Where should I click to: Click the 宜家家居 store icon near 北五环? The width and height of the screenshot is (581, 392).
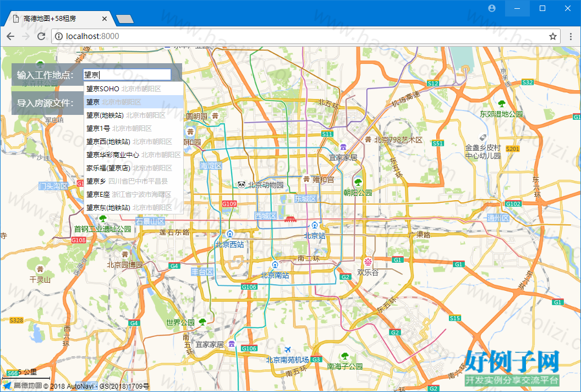(x=343, y=147)
